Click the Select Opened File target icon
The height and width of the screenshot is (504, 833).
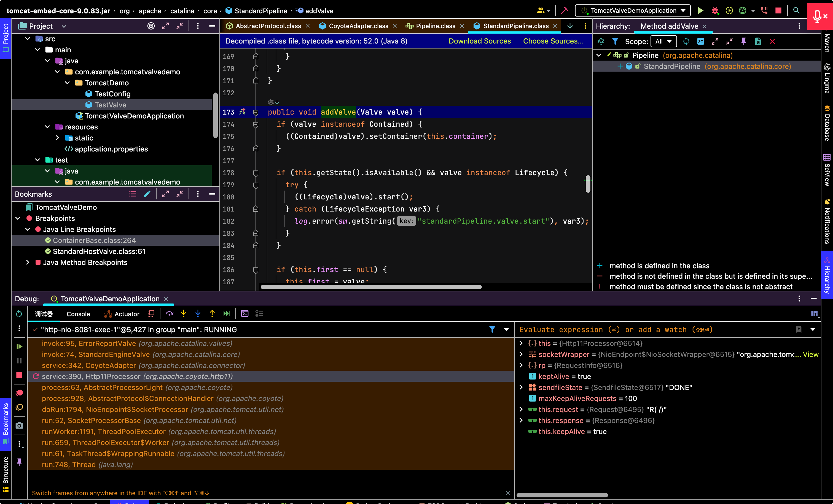[151, 26]
